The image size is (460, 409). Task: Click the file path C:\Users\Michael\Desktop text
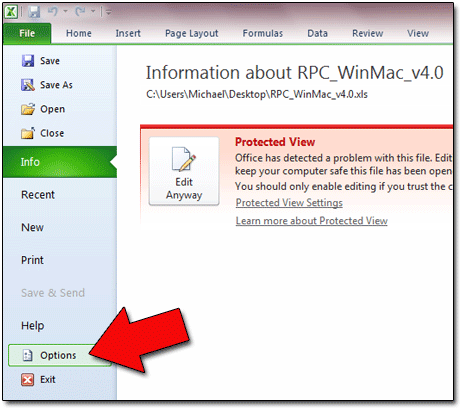(257, 94)
